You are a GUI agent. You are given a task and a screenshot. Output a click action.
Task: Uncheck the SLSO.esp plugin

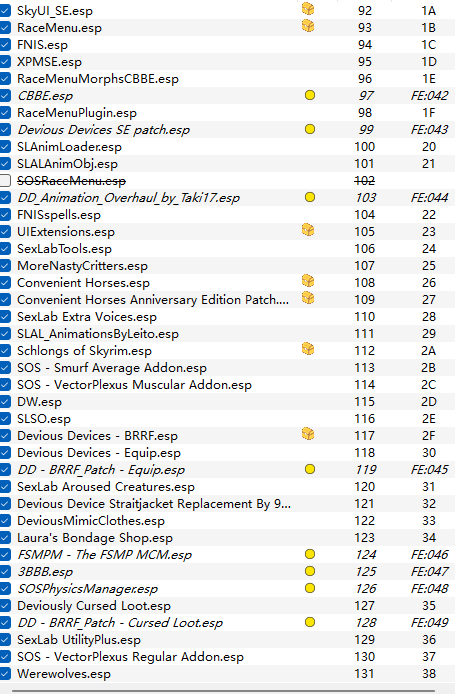[5, 419]
